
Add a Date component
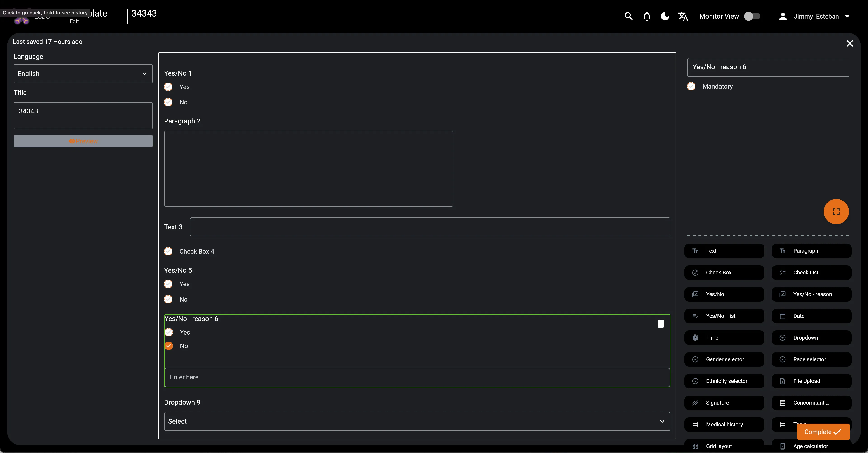(811, 316)
